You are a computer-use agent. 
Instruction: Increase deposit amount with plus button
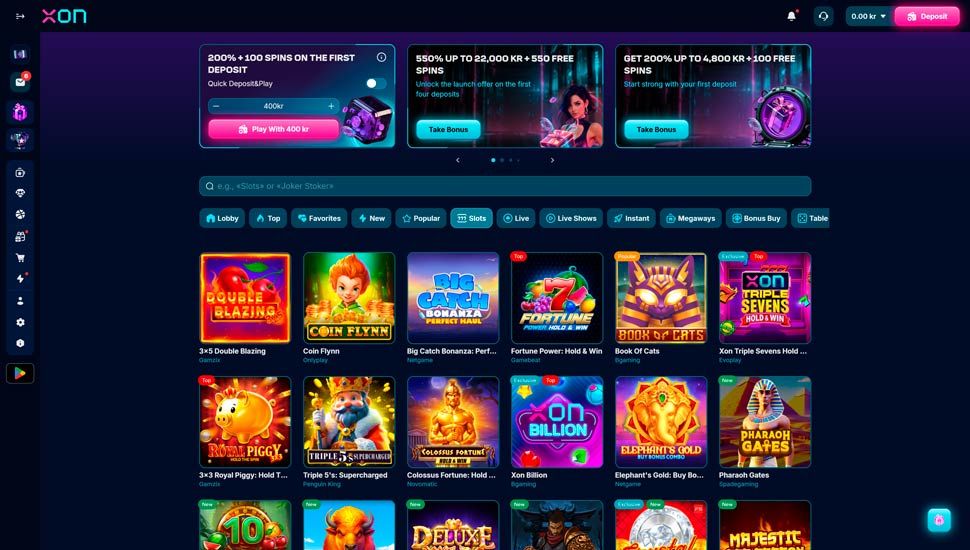331,106
